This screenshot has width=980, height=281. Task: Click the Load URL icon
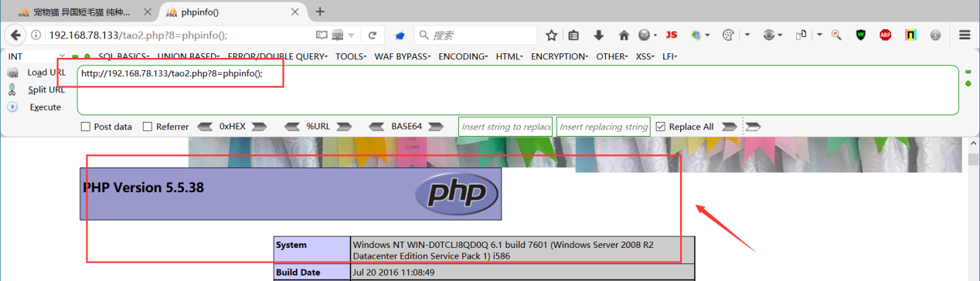[12, 73]
